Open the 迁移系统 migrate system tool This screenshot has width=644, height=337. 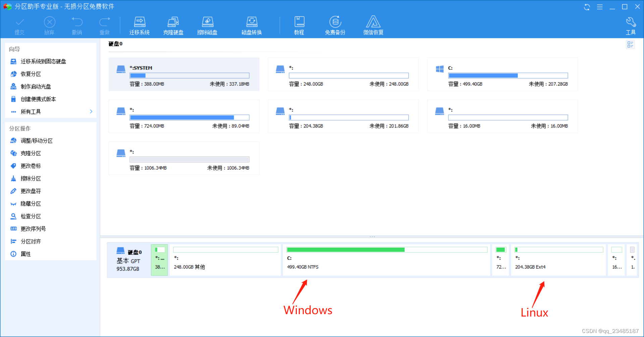(x=140, y=26)
